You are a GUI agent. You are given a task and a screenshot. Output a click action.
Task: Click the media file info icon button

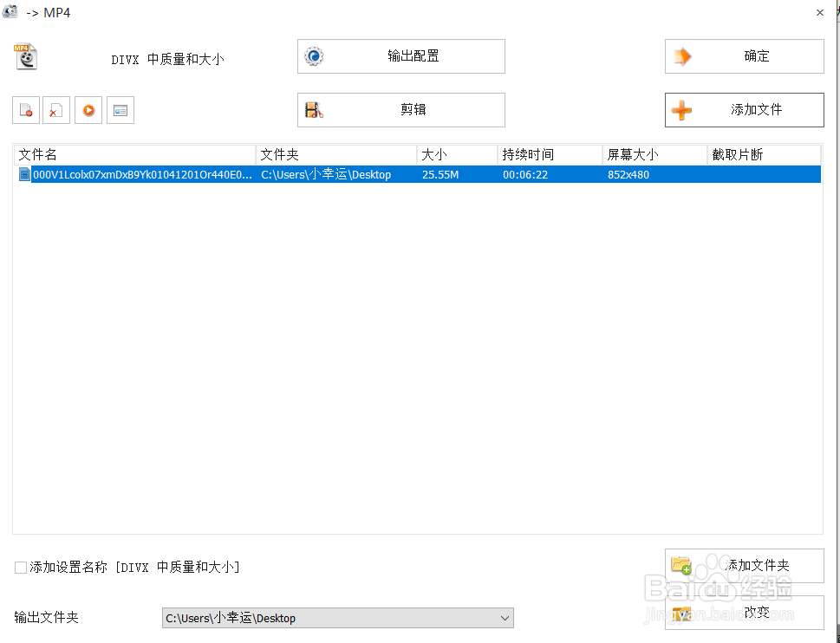[120, 110]
